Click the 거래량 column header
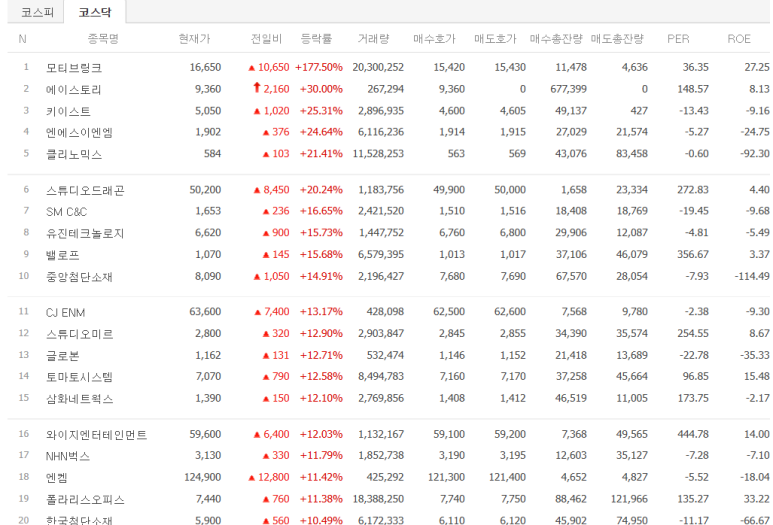This screenshot has width=773, height=525. pos(373,38)
